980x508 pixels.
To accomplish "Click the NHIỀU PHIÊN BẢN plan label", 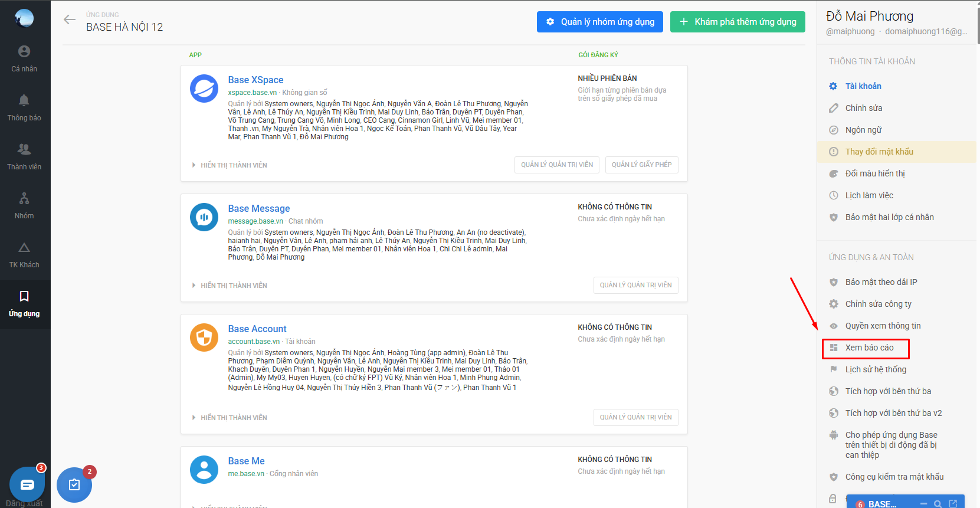I will coord(607,78).
